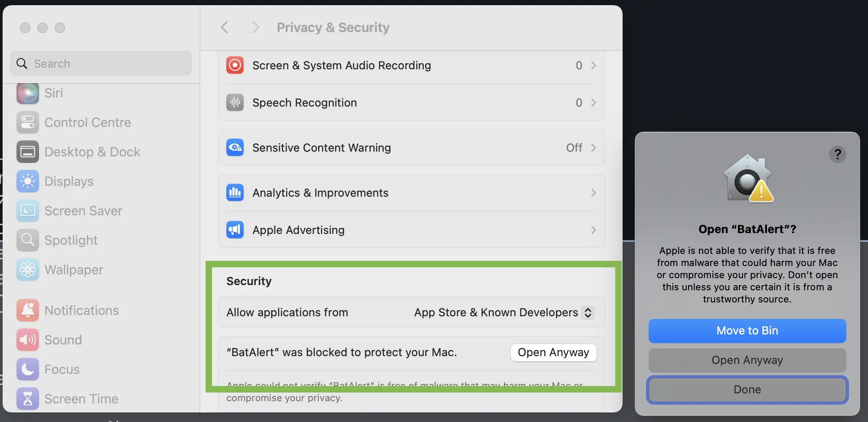Click the Sound speaker icon

(28, 340)
